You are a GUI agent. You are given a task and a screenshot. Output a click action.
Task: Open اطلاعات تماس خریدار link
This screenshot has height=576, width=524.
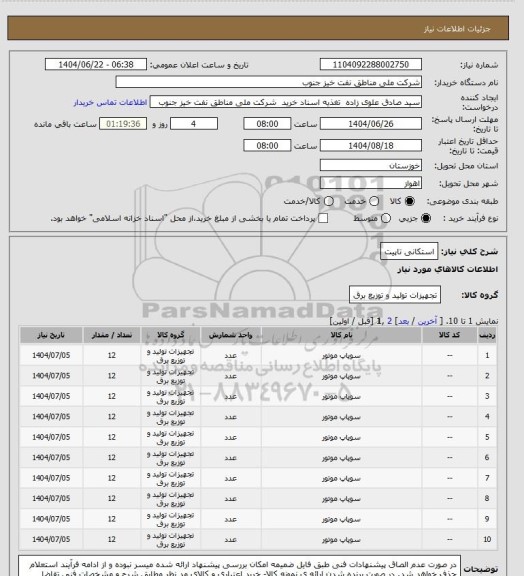110,102
